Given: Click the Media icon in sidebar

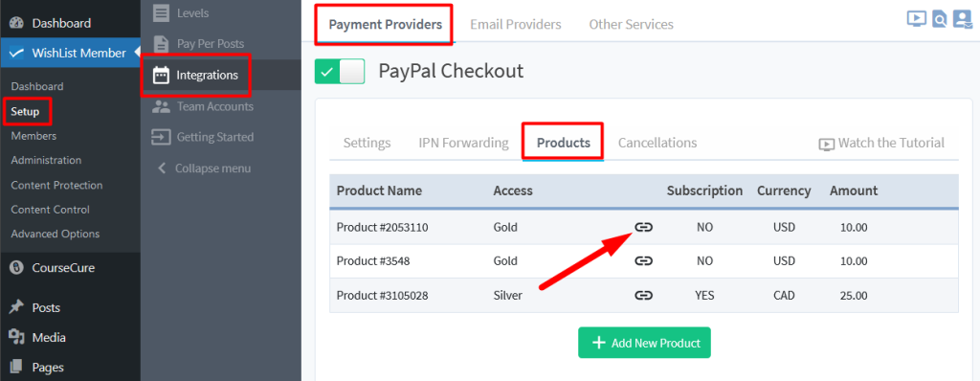Looking at the screenshot, I should 17,337.
